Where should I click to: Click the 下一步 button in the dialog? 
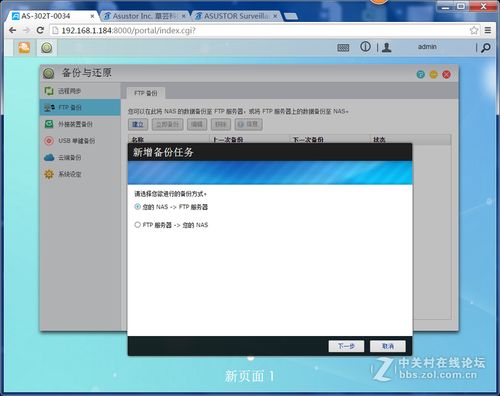pos(346,346)
